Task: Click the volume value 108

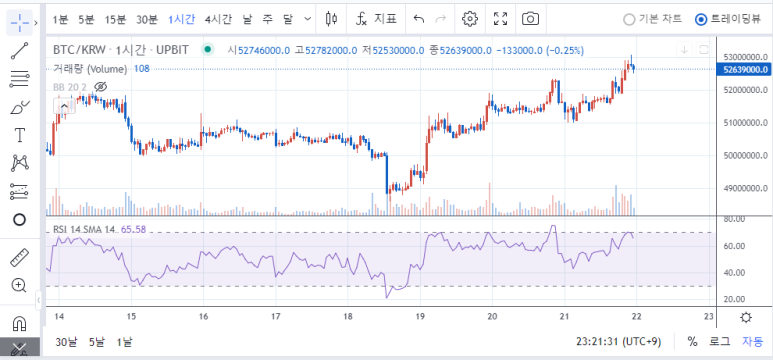Action: point(141,69)
